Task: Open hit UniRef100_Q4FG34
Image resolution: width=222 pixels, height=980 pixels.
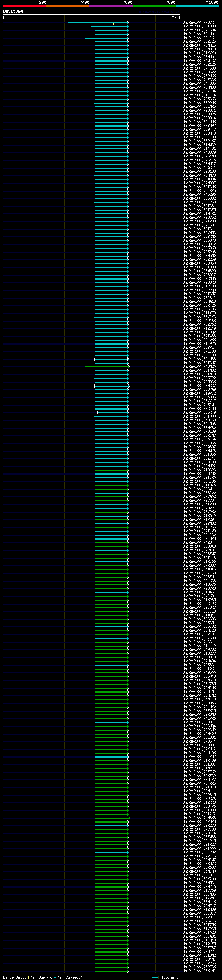Action: click(199, 30)
